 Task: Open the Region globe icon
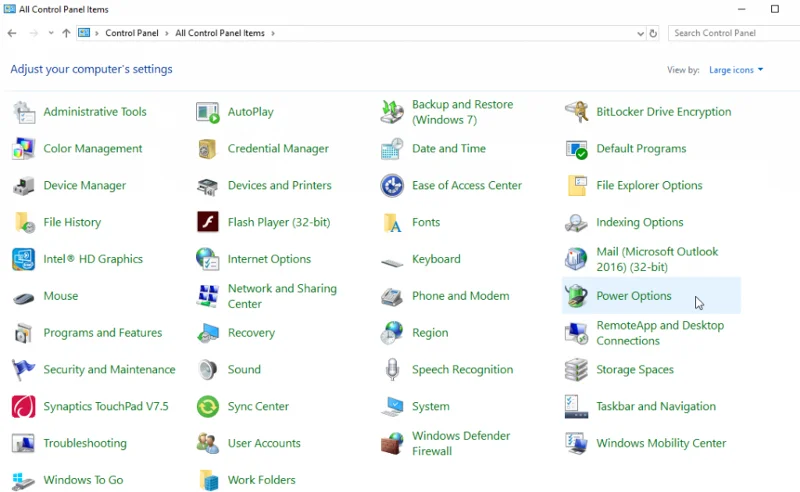[x=392, y=333]
